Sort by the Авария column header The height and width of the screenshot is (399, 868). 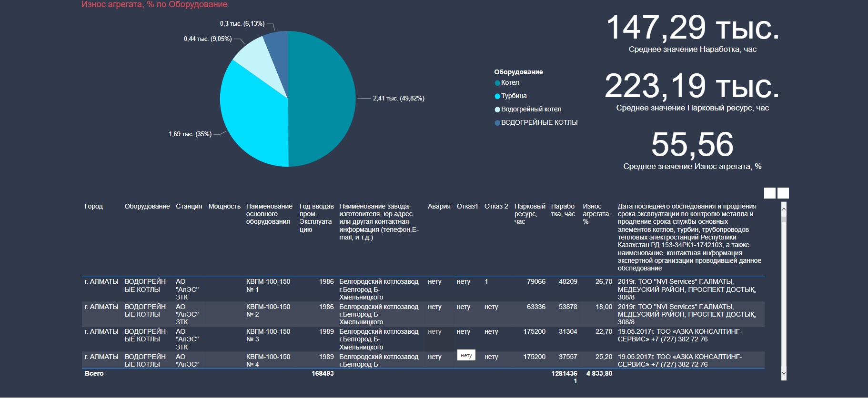[x=439, y=206]
